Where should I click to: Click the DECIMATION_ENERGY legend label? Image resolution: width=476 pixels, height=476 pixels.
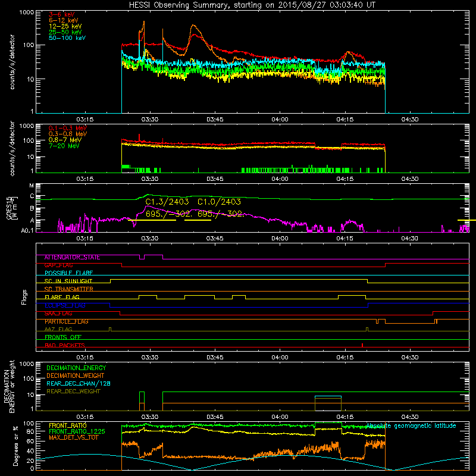point(76,368)
